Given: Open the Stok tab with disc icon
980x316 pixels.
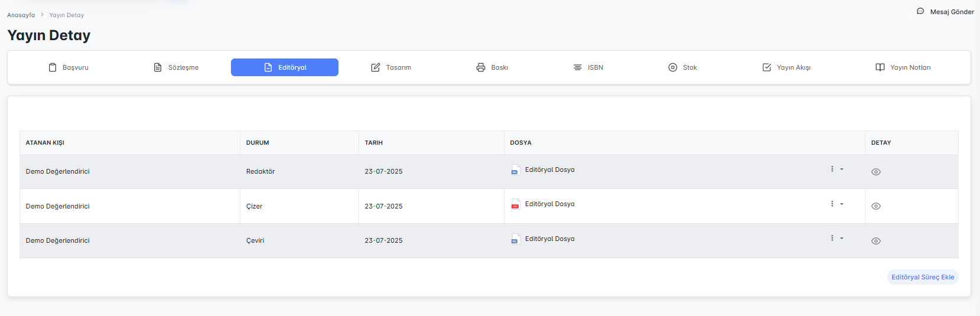Looking at the screenshot, I should (682, 67).
